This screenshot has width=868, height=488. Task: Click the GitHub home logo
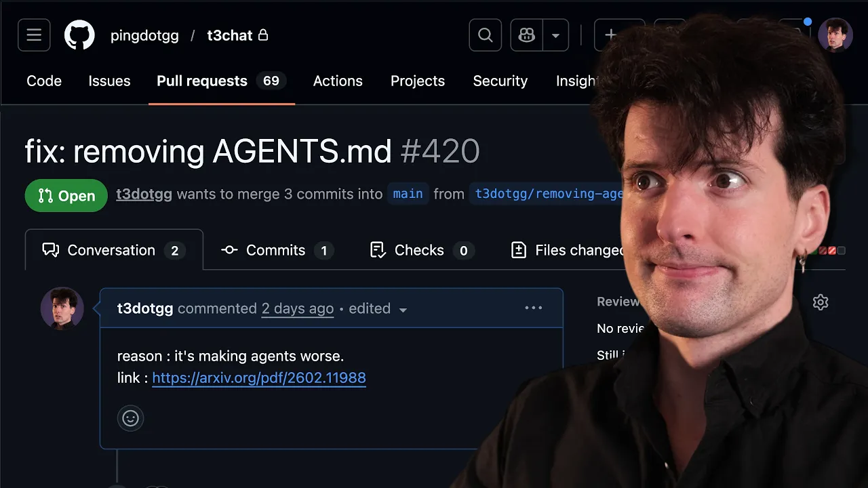(x=79, y=35)
